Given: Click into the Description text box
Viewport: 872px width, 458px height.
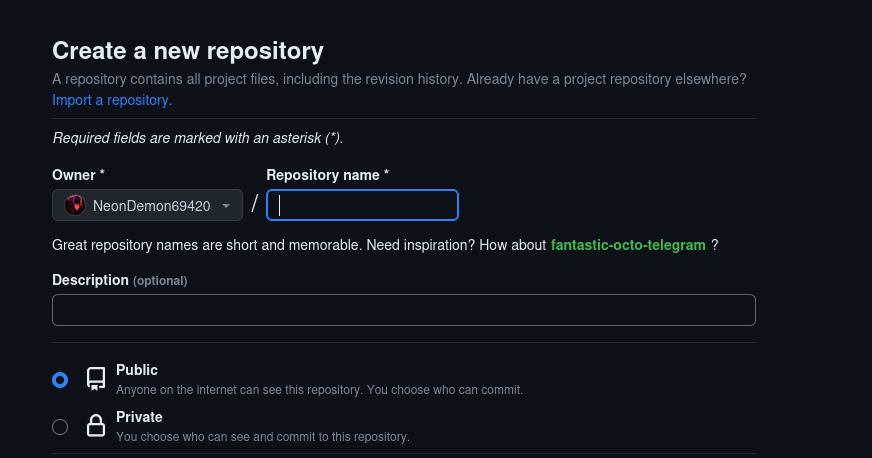Looking at the screenshot, I should click(403, 310).
